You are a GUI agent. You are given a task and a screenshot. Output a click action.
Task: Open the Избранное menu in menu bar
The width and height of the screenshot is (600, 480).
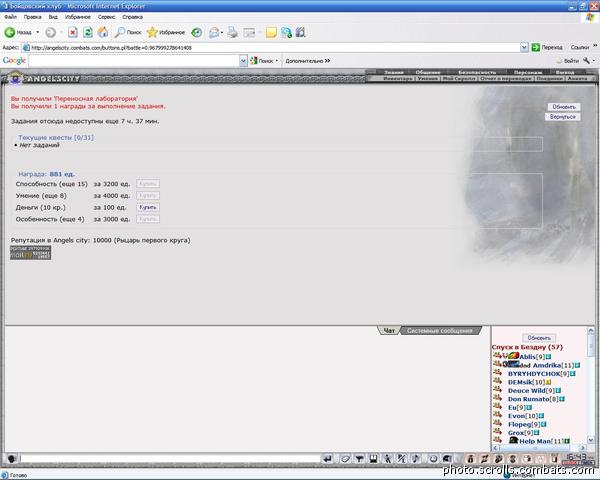click(78, 17)
